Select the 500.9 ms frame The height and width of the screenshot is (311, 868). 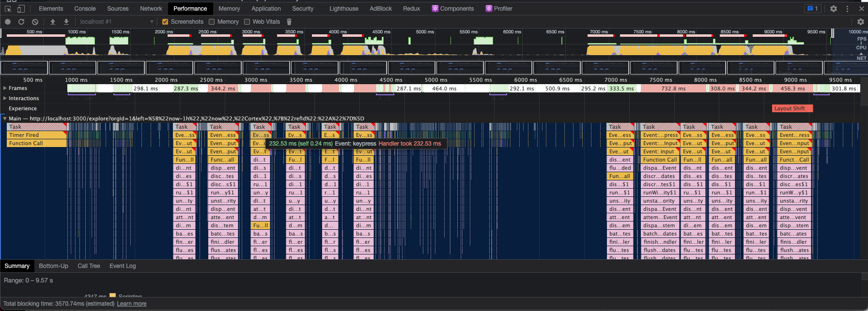[x=558, y=89]
